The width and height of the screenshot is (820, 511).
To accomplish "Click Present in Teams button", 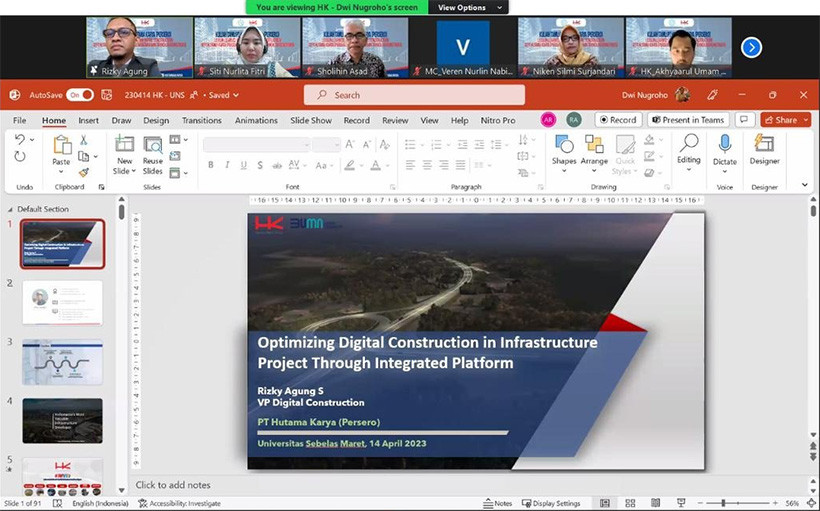I will point(688,120).
